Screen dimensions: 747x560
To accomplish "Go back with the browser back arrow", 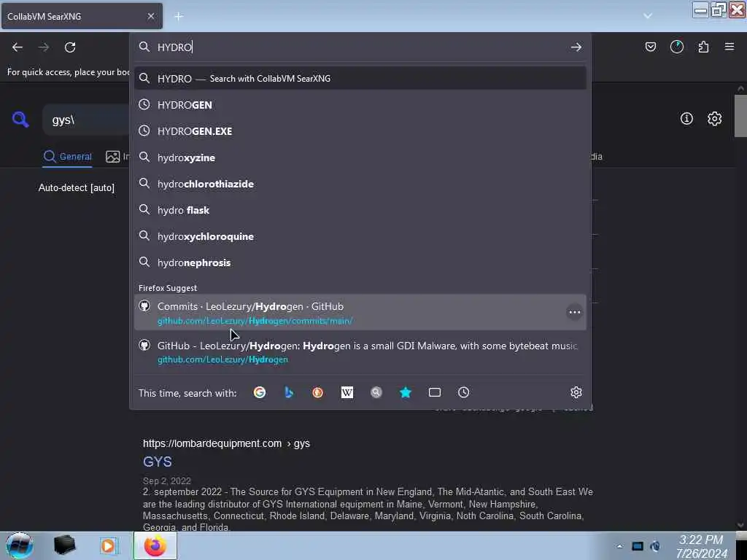I will pyautogui.click(x=18, y=47).
